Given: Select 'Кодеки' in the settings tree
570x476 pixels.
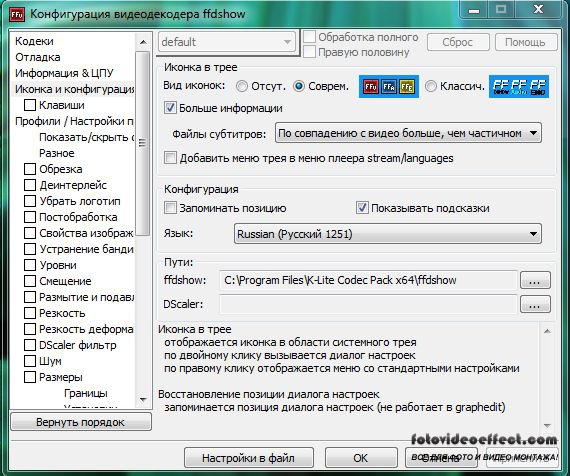Looking at the screenshot, I should [34, 41].
